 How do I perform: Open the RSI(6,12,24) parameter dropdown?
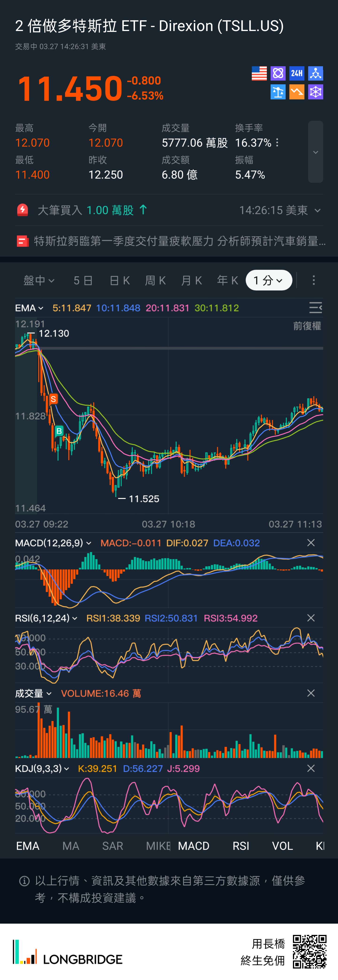pyautogui.click(x=46, y=618)
